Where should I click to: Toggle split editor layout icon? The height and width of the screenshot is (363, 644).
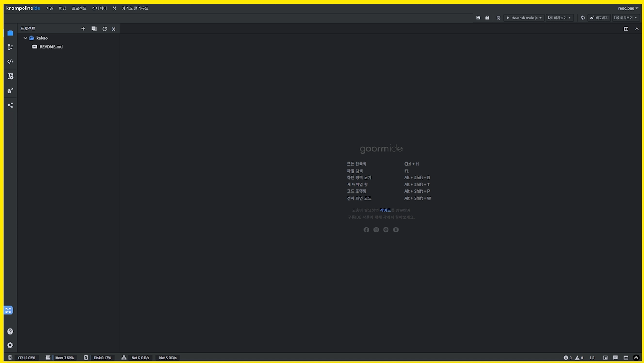[x=626, y=29]
